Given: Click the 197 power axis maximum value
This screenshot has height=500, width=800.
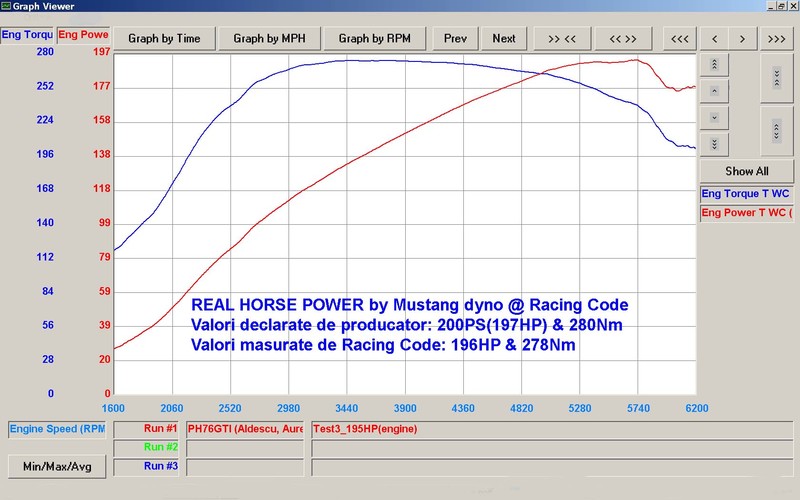Looking at the screenshot, I should (102, 52).
